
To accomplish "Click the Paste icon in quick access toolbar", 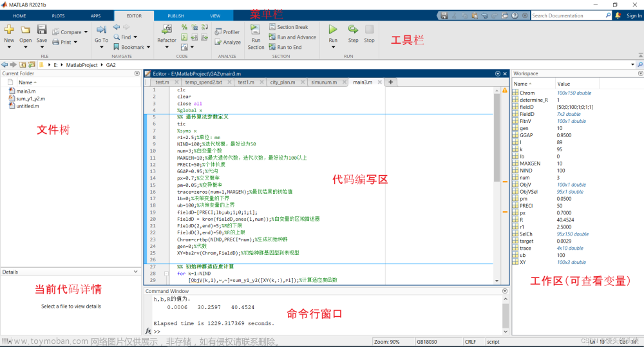I will pyautogui.click(x=475, y=15).
